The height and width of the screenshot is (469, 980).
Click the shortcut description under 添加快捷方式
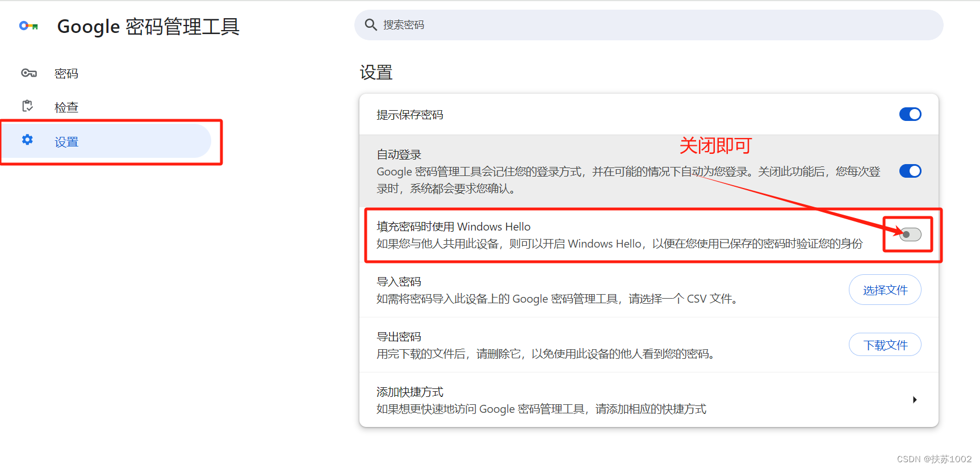click(542, 409)
